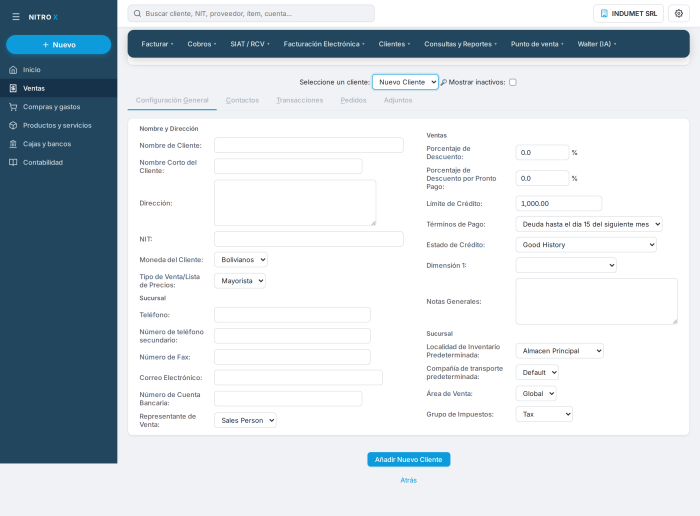Click the Número de teléfono secundario field
The image size is (700, 516).
pyautogui.click(x=292, y=336)
